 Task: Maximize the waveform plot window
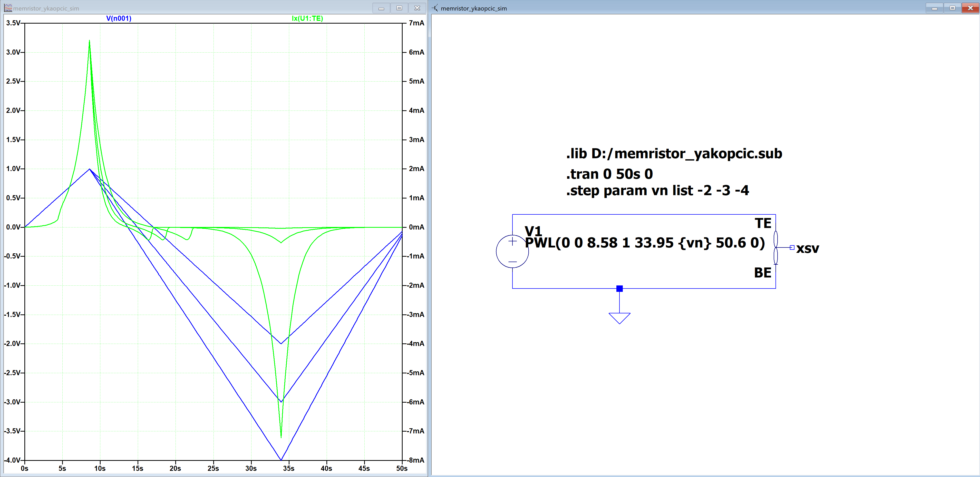pos(399,8)
